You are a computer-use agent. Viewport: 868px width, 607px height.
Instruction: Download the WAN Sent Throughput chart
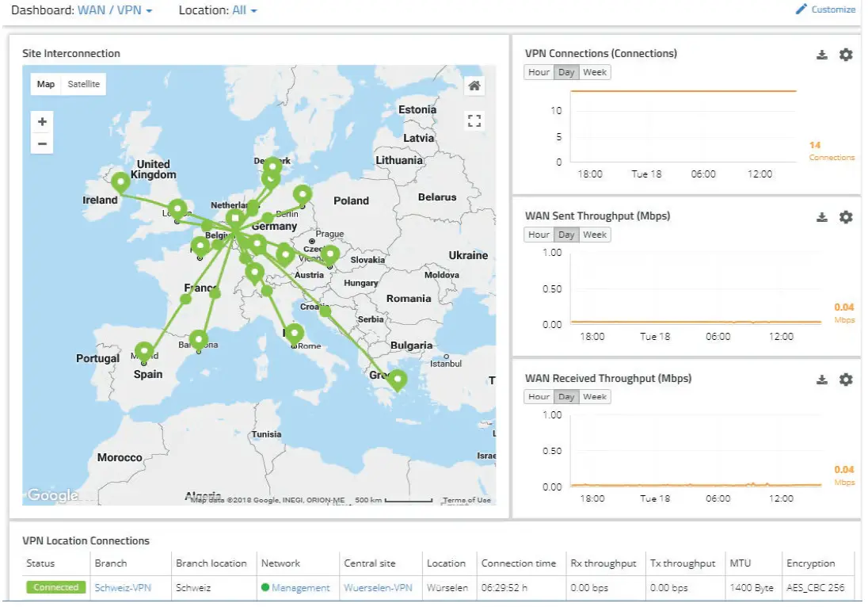(822, 217)
